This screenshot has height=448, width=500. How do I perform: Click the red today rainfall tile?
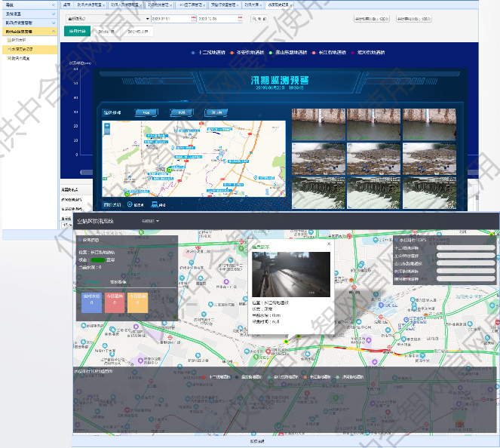(x=113, y=302)
